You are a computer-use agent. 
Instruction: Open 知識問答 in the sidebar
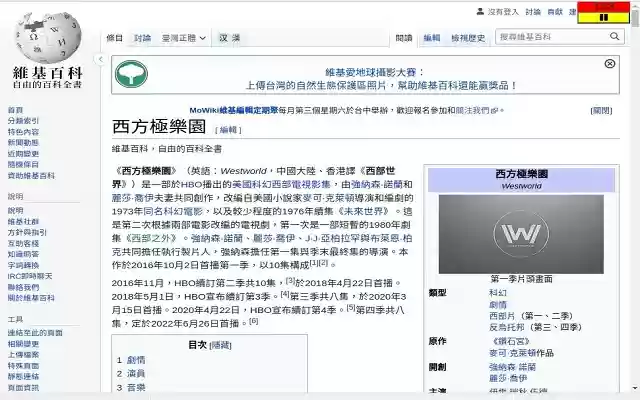pos(23,254)
